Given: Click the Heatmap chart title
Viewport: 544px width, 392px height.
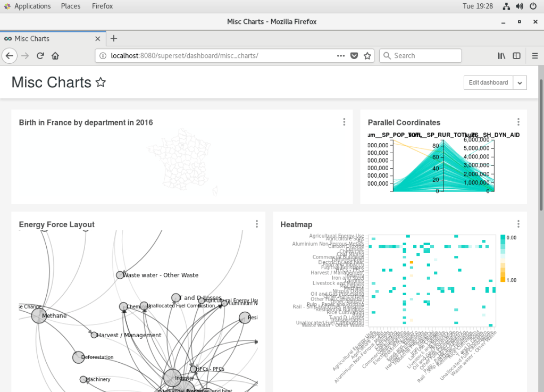Looking at the screenshot, I should click(296, 224).
